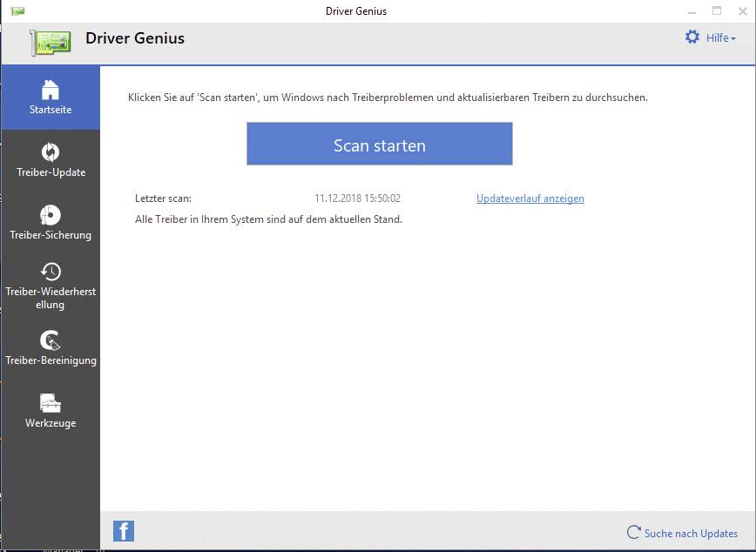The width and height of the screenshot is (756, 552).
Task: Open the Hilfe dropdown menu
Action: coord(720,37)
